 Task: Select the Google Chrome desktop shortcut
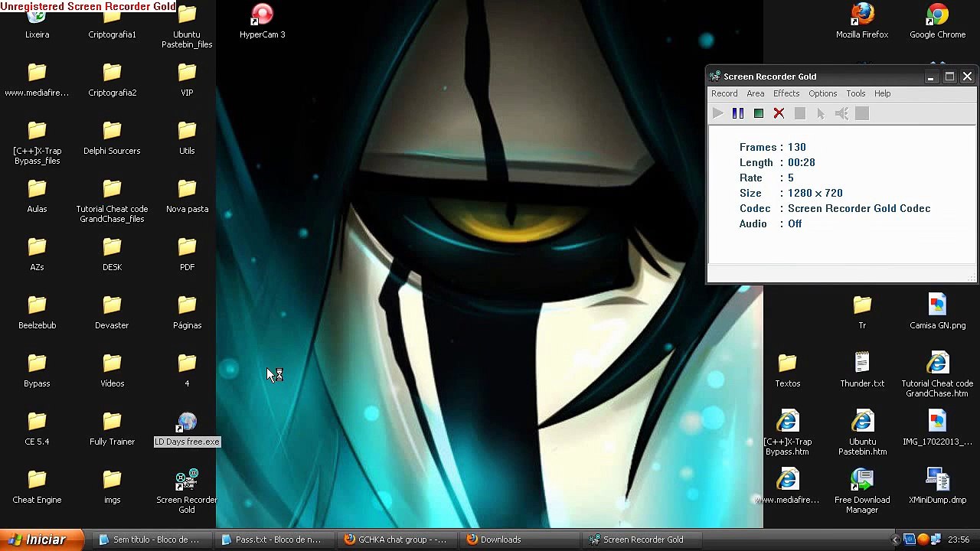pyautogui.click(x=937, y=21)
